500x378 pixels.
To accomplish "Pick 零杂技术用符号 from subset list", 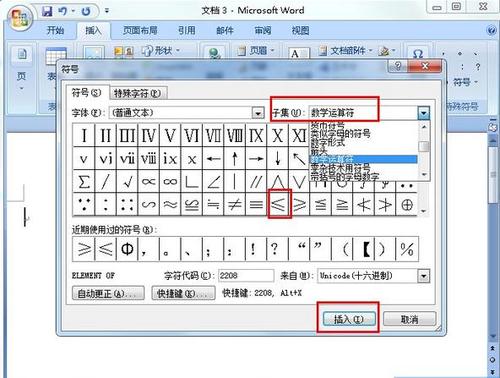I will point(340,168).
